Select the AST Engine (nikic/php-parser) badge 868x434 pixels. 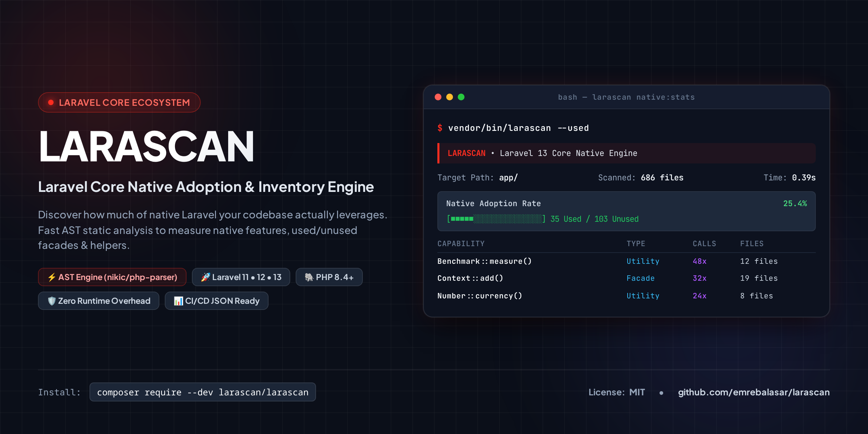point(112,277)
